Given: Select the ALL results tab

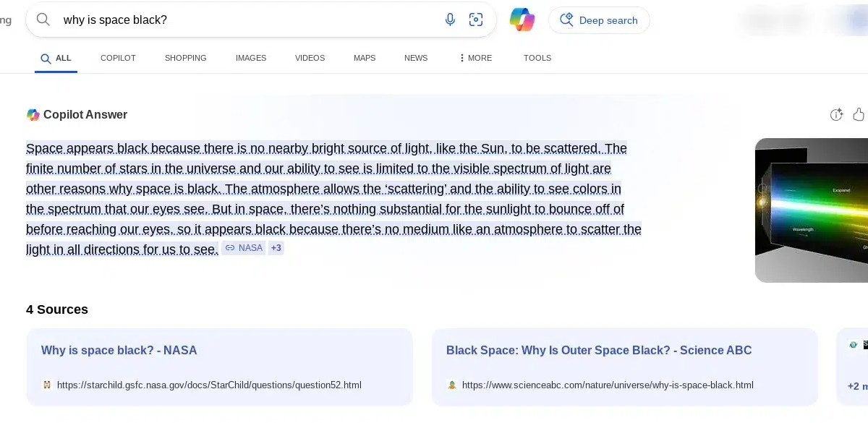Looking at the screenshot, I should pyautogui.click(x=56, y=58).
